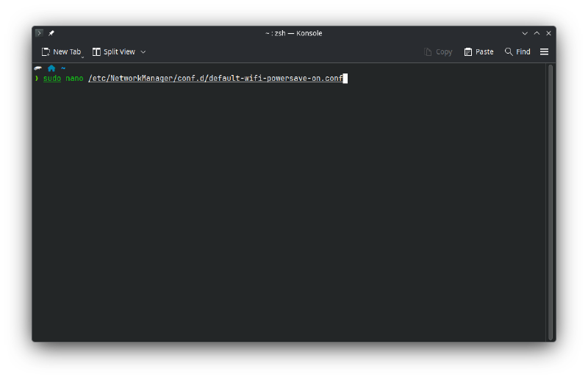Open the hamburger menu
The height and width of the screenshot is (380, 588).
tap(545, 52)
